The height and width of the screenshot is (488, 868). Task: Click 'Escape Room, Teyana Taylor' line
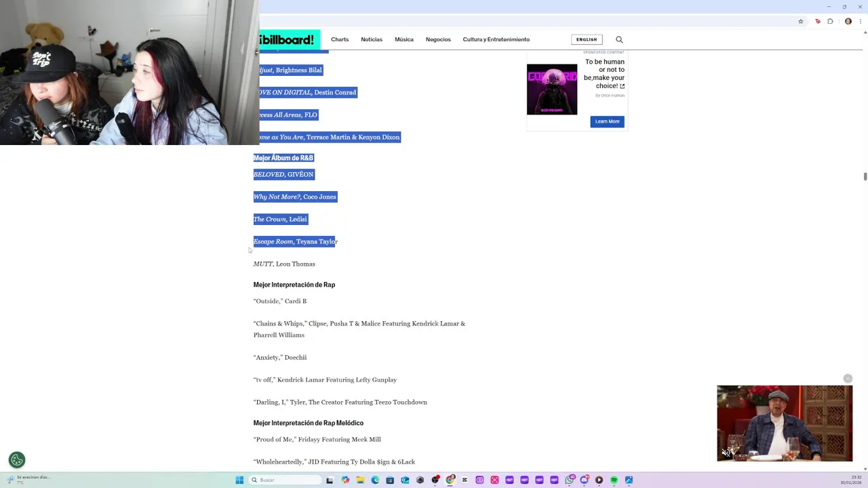[295, 241]
